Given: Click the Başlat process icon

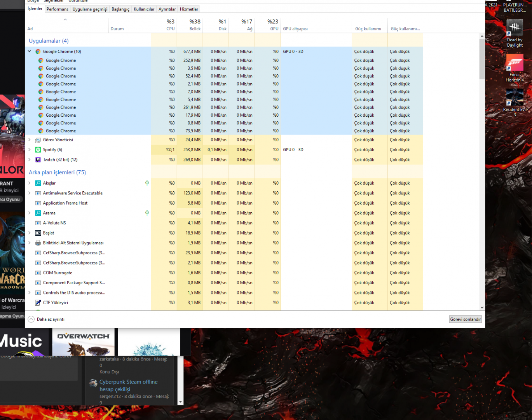Looking at the screenshot, I should click(38, 233).
